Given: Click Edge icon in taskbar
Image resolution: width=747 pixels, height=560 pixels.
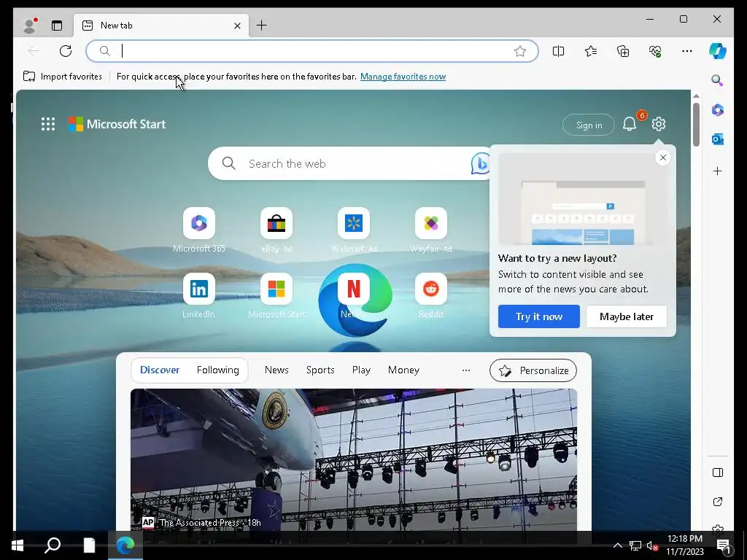Looking at the screenshot, I should point(125,545).
